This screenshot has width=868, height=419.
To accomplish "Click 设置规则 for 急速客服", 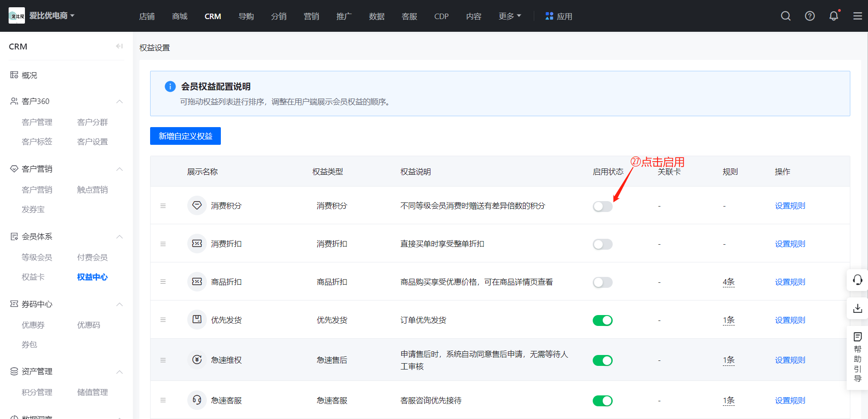I will pos(790,400).
